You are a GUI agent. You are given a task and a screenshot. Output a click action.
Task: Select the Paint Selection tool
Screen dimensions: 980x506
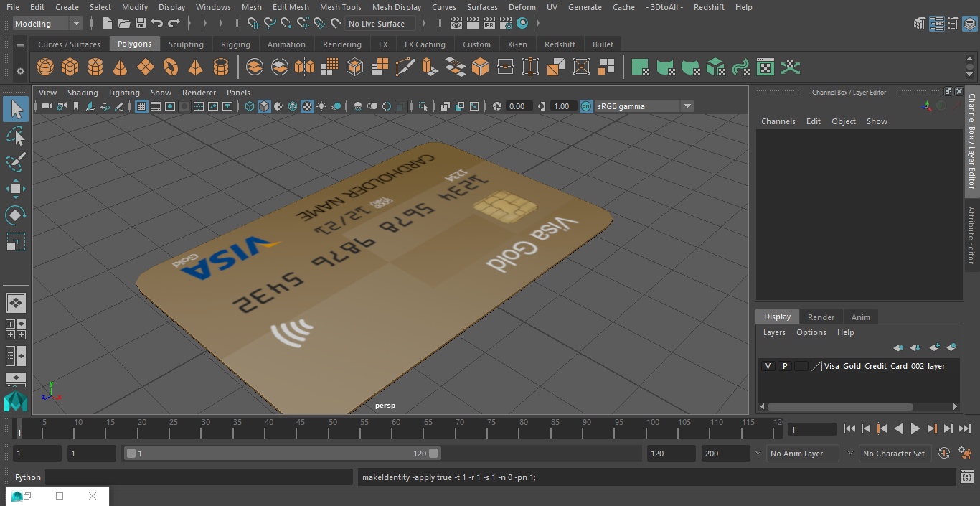[x=16, y=162]
